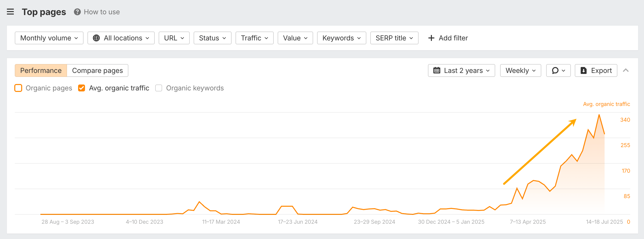Switch to the Compare pages tab
Image resolution: width=644 pixels, height=239 pixels.
pos(97,70)
